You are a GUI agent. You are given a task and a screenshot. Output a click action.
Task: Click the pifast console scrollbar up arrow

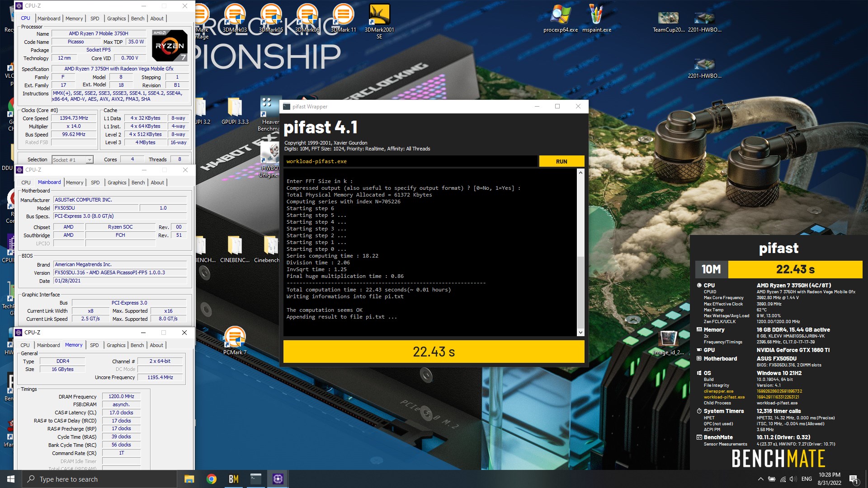(580, 173)
